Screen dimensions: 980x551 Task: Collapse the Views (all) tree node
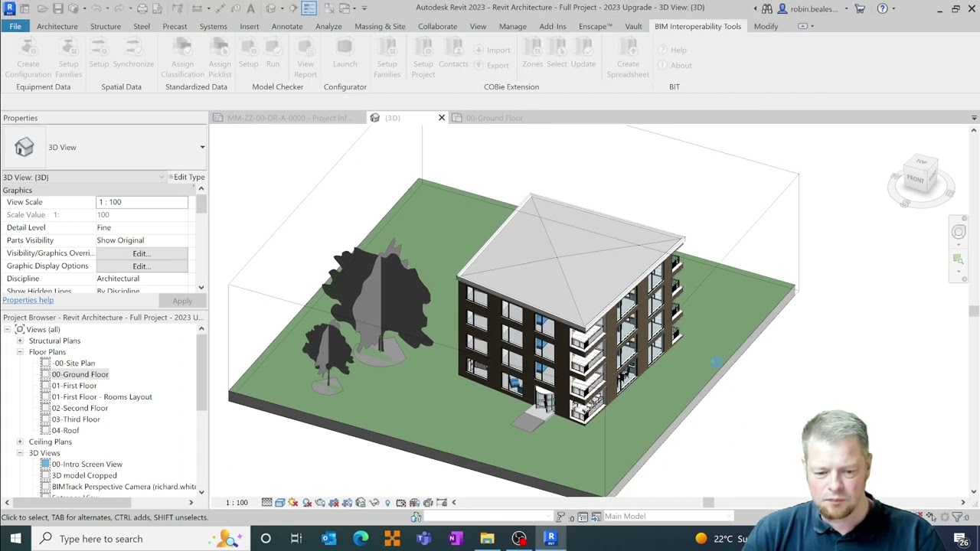[9, 330]
